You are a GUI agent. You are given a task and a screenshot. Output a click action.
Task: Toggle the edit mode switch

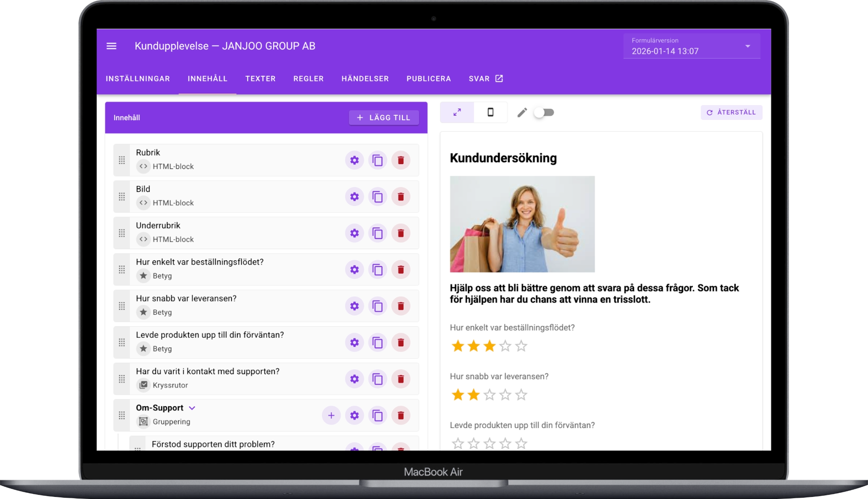coord(544,112)
